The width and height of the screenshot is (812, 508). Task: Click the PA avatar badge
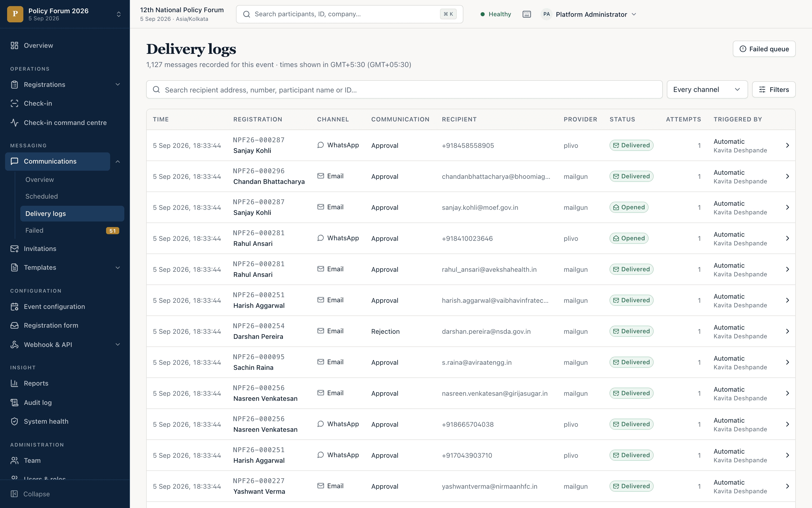point(546,14)
